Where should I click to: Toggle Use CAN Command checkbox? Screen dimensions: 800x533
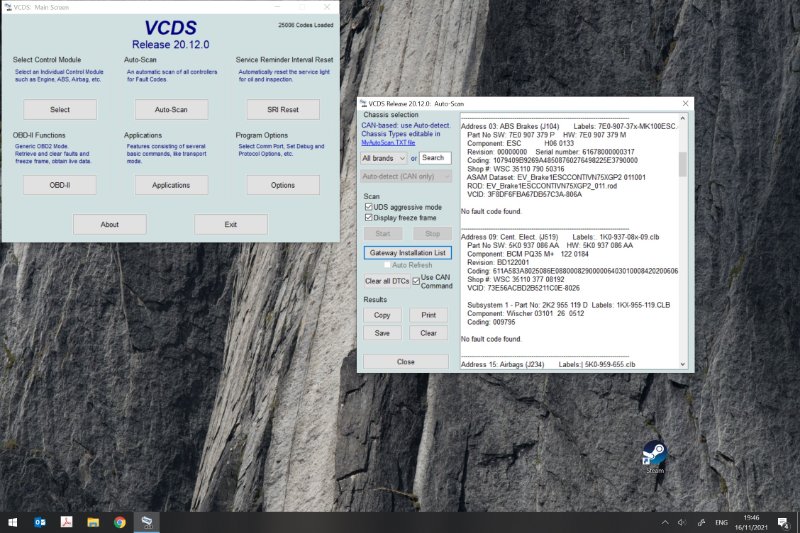coord(416,281)
